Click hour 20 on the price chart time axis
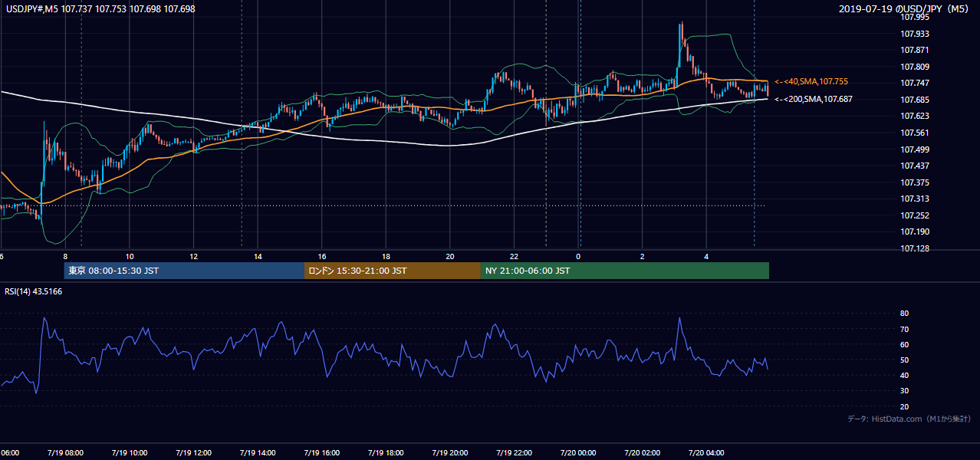The height and width of the screenshot is (460, 980). (450, 257)
